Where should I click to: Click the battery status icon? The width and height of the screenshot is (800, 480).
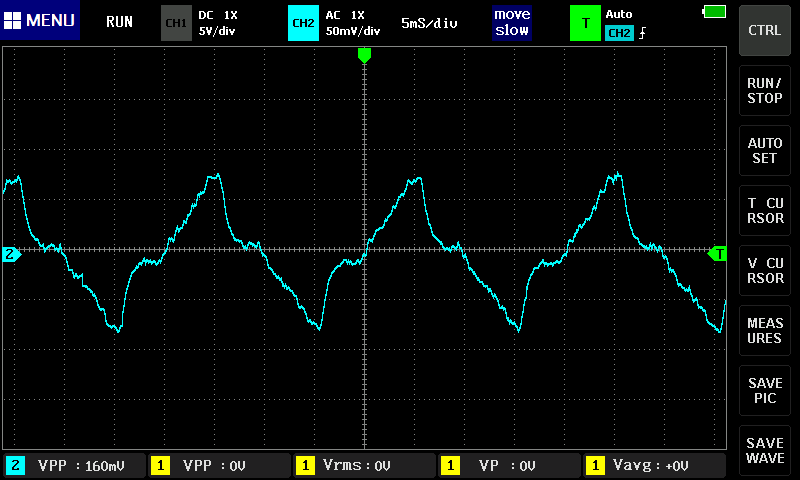click(x=714, y=11)
